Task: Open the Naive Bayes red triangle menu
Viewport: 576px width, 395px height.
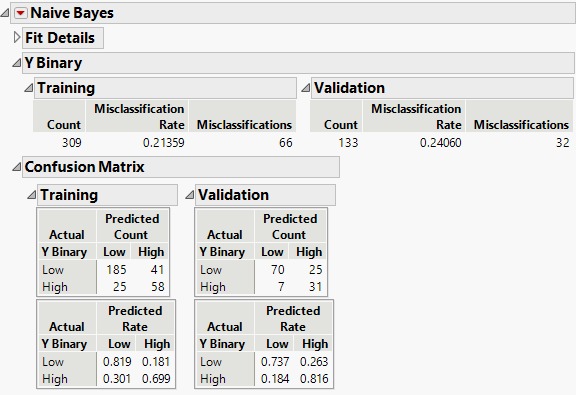Action: click(x=21, y=13)
